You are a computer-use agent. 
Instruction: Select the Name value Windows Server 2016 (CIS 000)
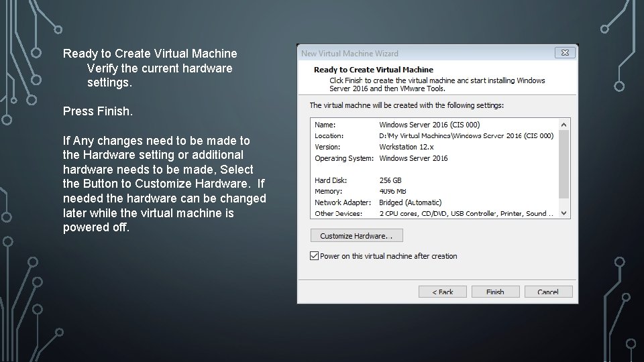tap(429, 125)
